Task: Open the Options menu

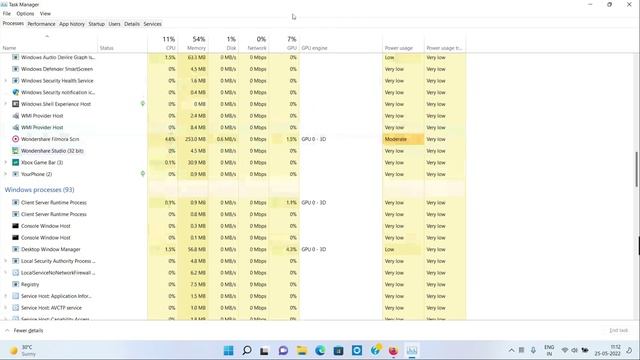Action: click(x=25, y=13)
